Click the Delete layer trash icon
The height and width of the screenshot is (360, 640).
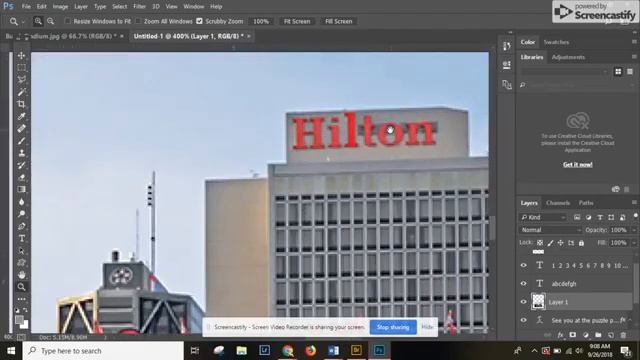coord(623,335)
